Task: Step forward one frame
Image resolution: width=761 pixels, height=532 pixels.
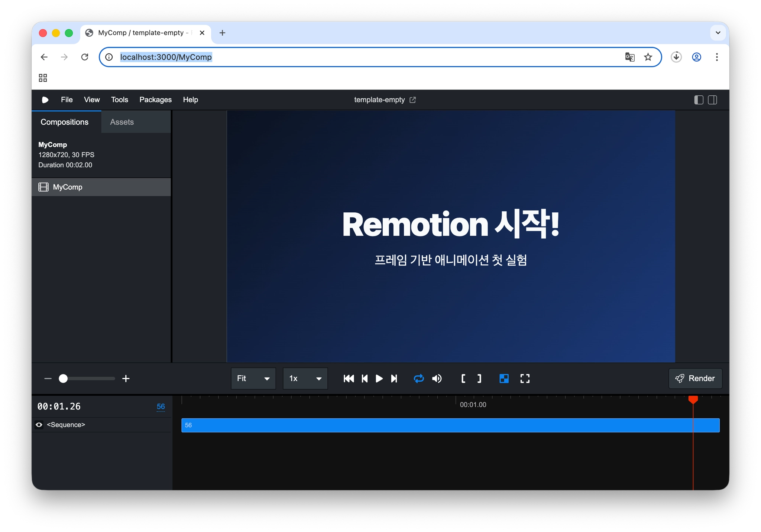Action: click(x=394, y=378)
